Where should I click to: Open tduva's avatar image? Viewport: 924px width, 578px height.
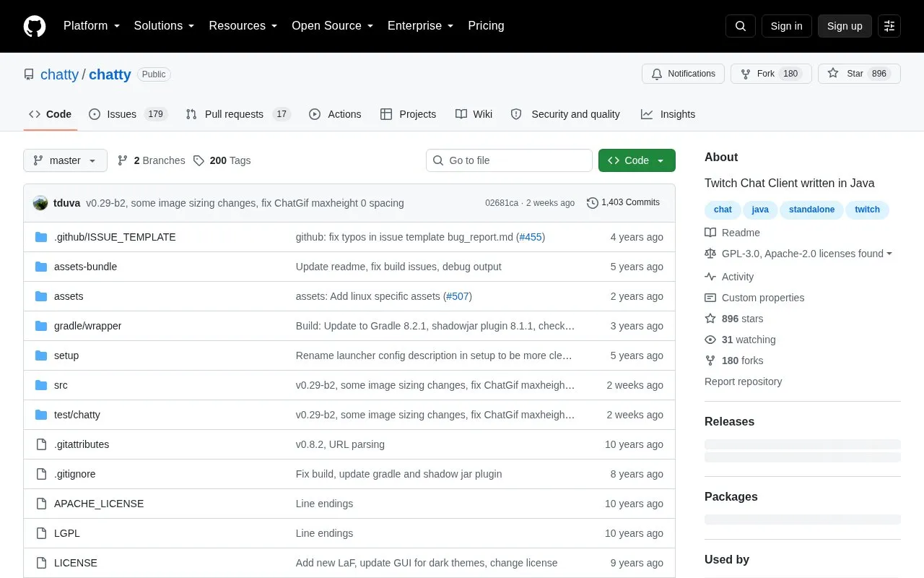40,203
